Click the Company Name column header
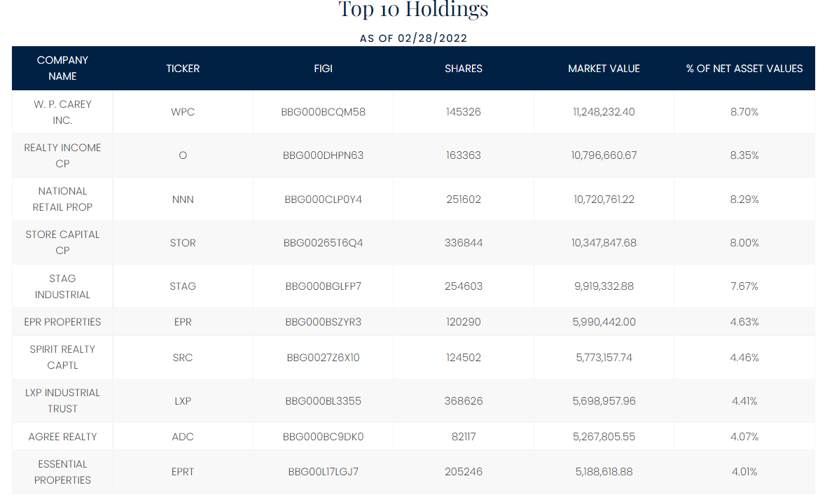Viewport: 825px width, 504px height. (x=62, y=68)
